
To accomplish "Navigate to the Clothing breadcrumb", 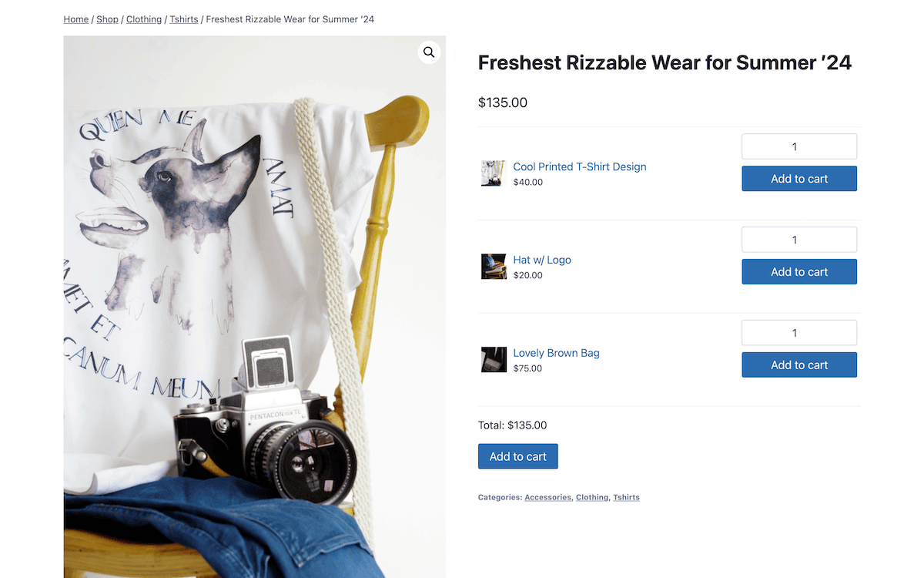I will point(144,19).
